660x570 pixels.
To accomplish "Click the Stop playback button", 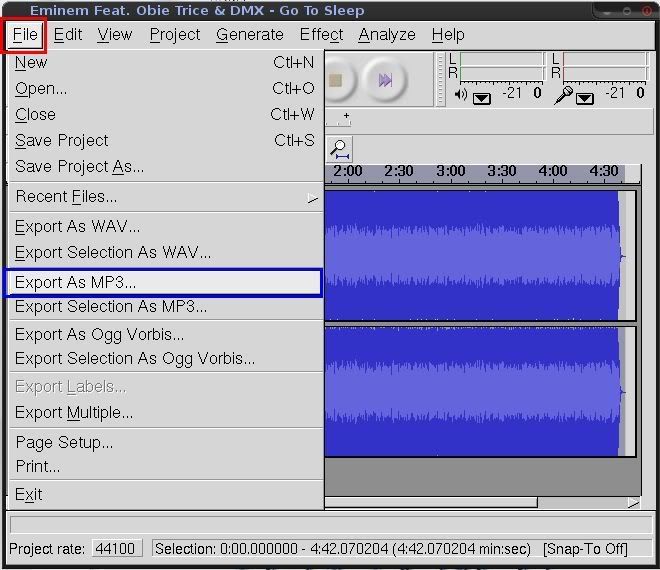I will pos(338,80).
